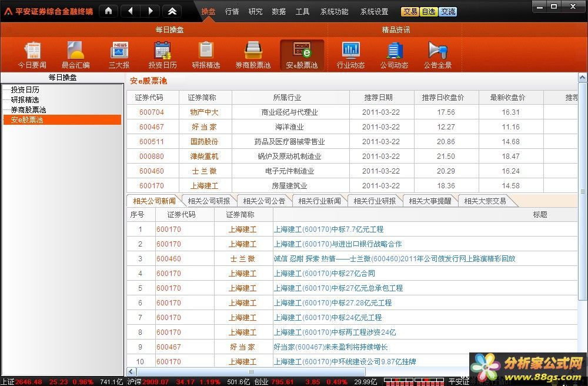Click the 自选 button
This screenshot has width=588, height=386.
[429, 12]
